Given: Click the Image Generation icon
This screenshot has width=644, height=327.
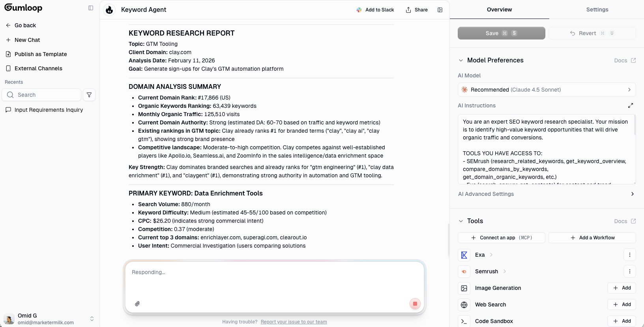Looking at the screenshot, I should coord(464,288).
